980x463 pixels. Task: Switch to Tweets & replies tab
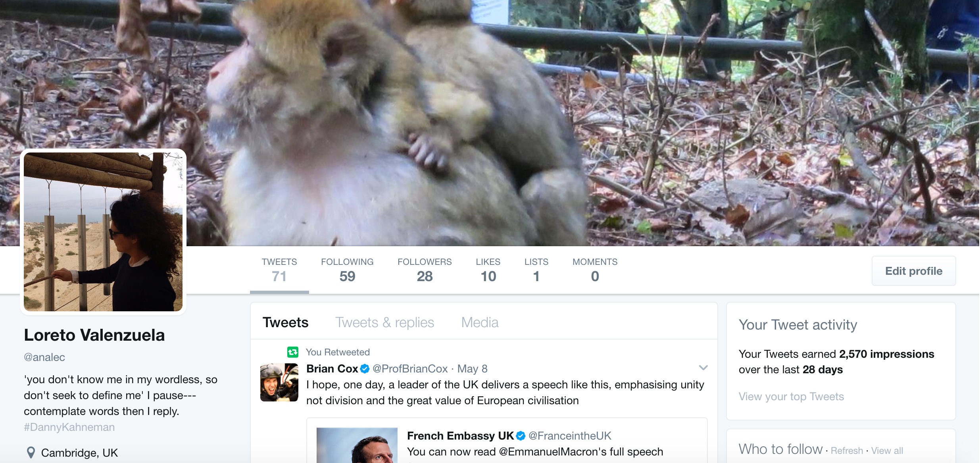pyautogui.click(x=384, y=322)
